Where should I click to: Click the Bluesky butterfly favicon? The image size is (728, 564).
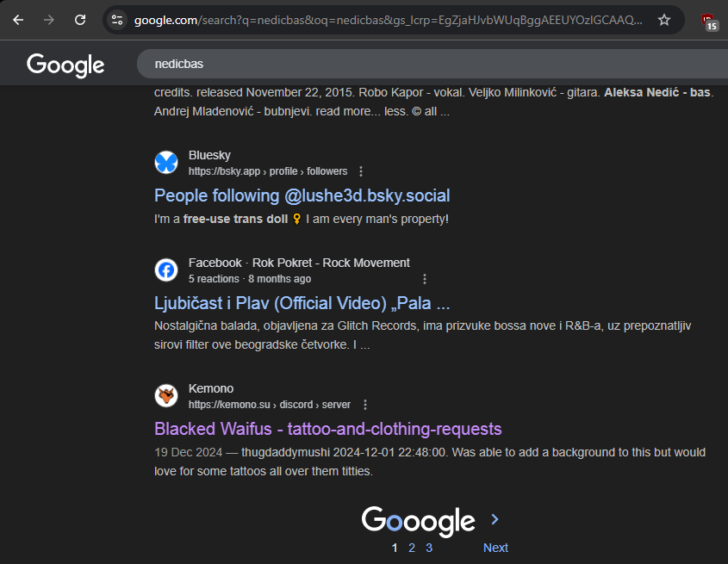(166, 163)
